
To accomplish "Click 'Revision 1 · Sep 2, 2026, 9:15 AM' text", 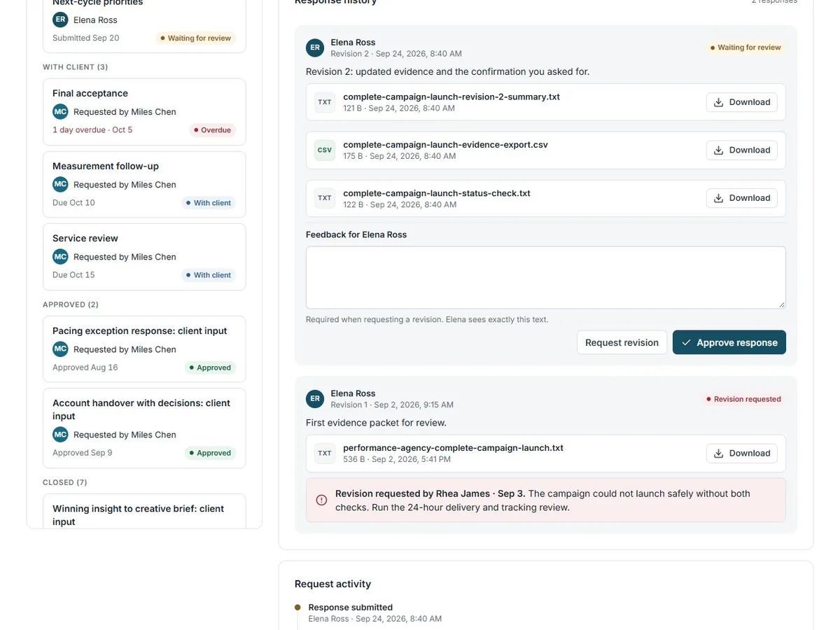I will [392, 405].
